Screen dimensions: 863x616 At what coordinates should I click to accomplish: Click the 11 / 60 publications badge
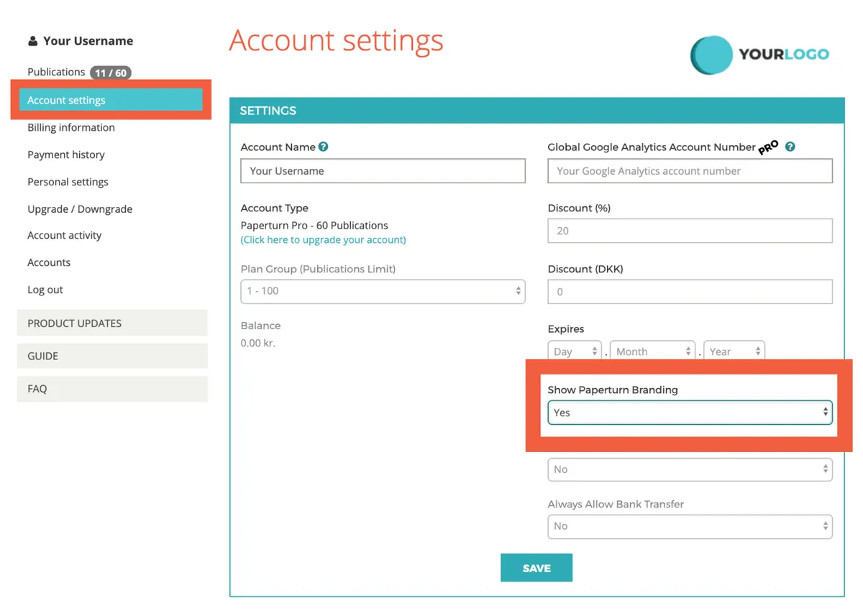[111, 73]
